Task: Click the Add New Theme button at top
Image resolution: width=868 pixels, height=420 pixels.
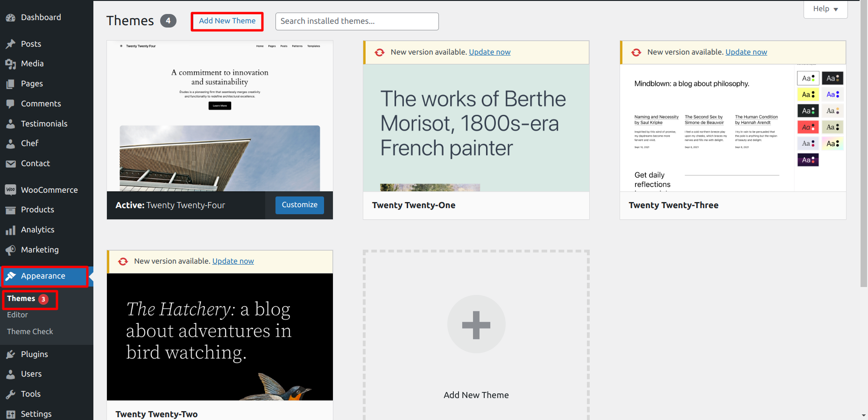Action: [227, 21]
